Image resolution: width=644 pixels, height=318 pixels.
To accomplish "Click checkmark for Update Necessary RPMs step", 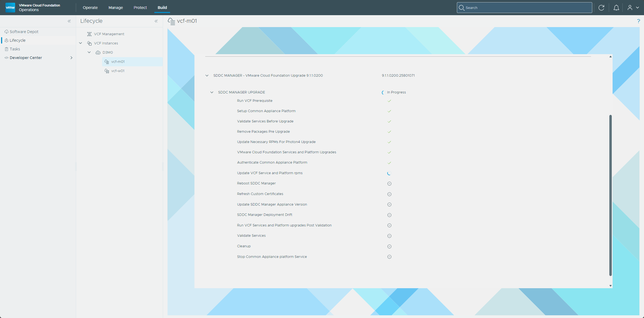I will coord(389,142).
